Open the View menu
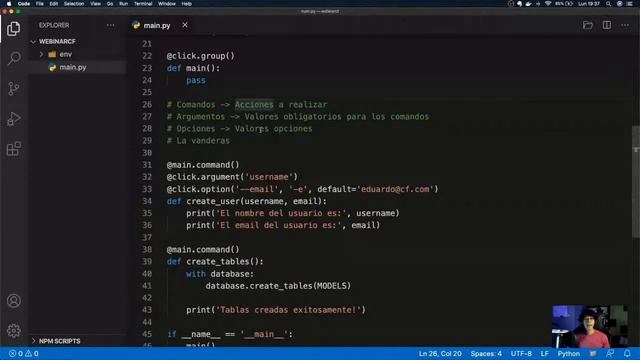This screenshot has height=360, width=640. (x=96, y=4)
